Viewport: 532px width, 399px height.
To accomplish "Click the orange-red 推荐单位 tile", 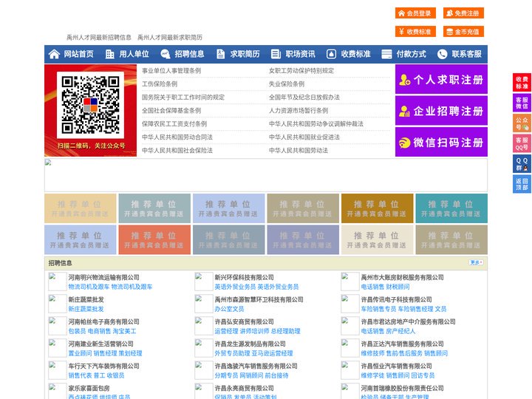I will [x=154, y=239].
